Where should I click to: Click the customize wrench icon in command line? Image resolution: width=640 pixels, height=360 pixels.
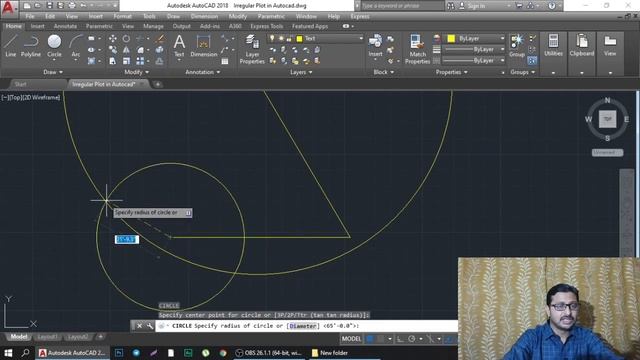(x=150, y=326)
